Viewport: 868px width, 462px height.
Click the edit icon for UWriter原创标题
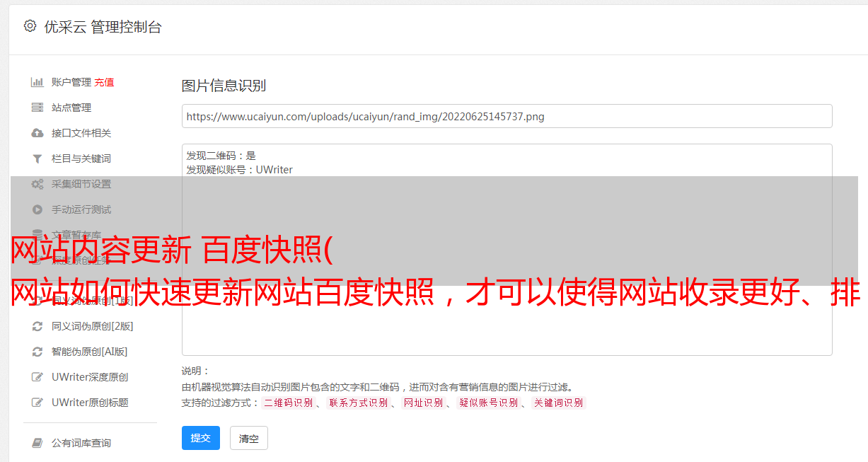[x=37, y=403]
